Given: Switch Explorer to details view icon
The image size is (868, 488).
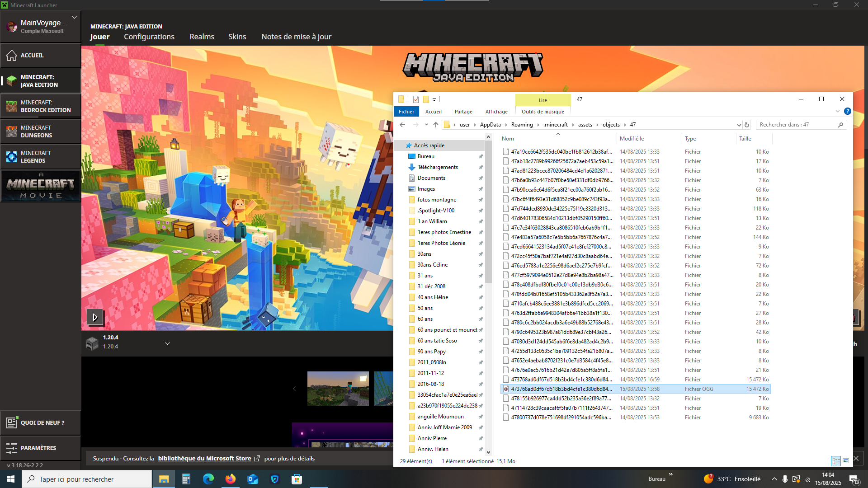Looking at the screenshot, I should pyautogui.click(x=836, y=461).
